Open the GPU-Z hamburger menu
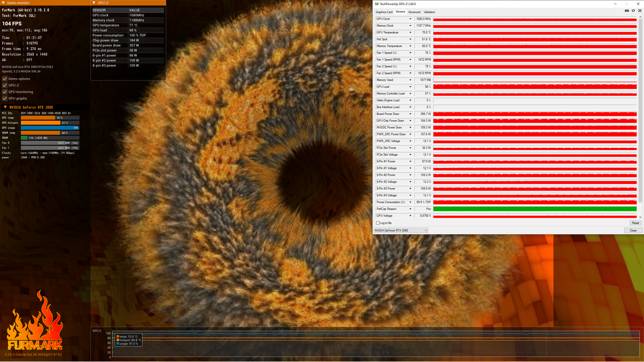 (x=640, y=11)
